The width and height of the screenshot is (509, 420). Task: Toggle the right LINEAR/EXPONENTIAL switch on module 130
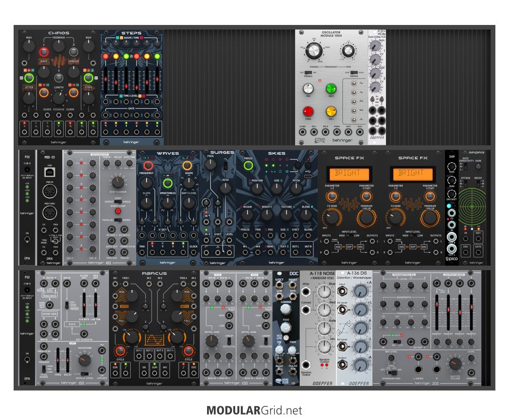(x=266, y=341)
